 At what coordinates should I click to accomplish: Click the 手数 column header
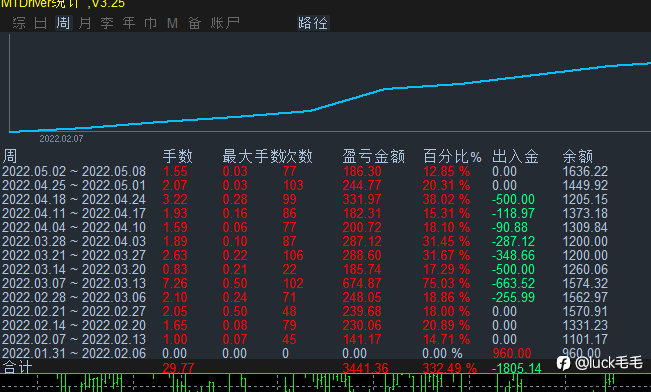point(178,157)
